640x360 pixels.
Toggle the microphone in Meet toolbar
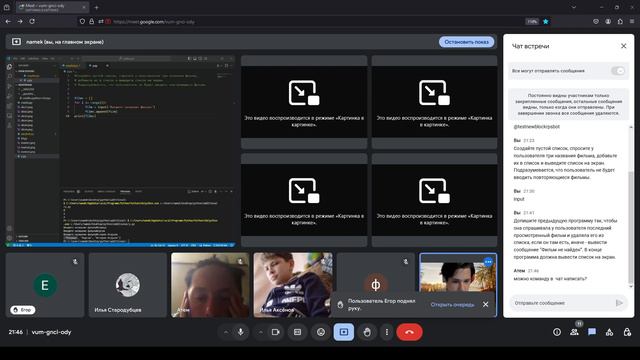point(241,332)
